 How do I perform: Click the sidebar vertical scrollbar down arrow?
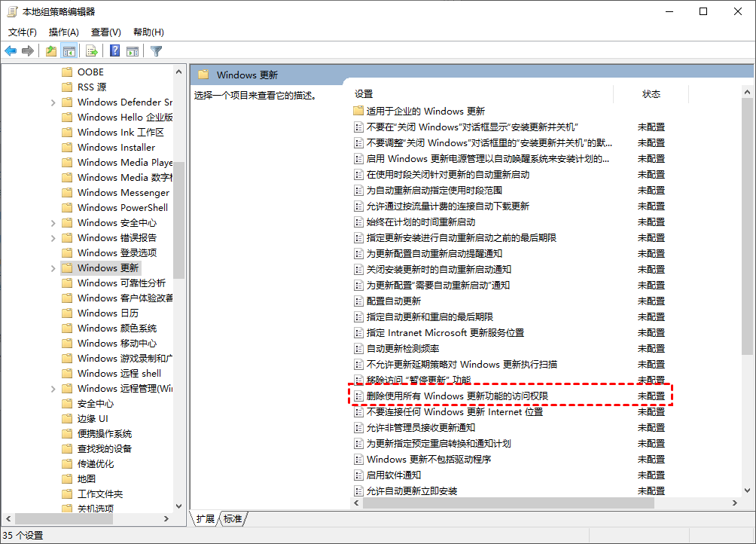point(179,506)
